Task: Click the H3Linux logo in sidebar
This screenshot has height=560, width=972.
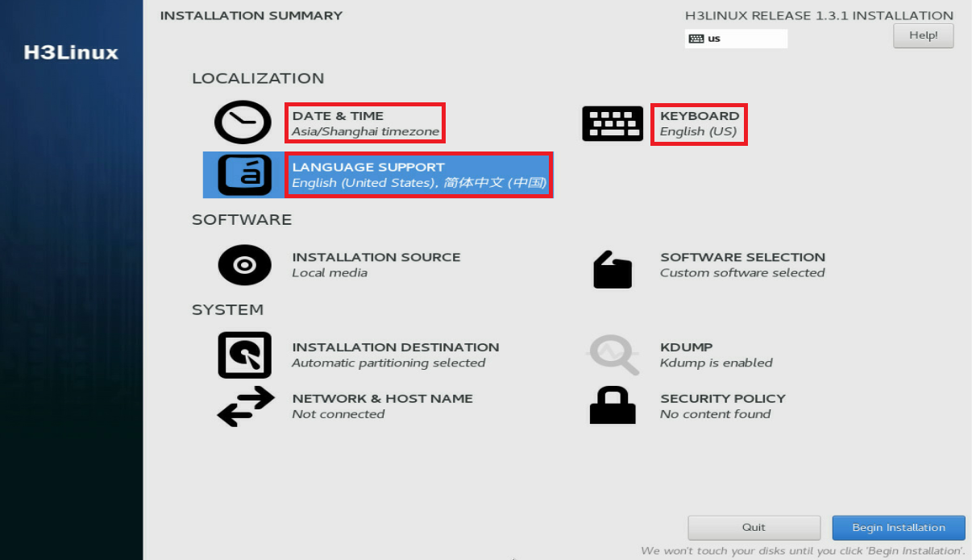Action: [x=71, y=53]
